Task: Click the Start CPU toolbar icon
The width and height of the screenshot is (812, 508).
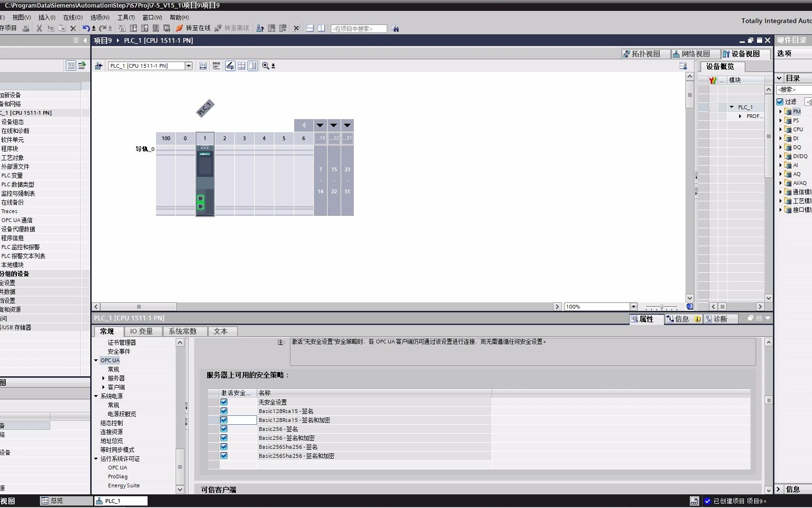Action: pyautogui.click(x=272, y=28)
